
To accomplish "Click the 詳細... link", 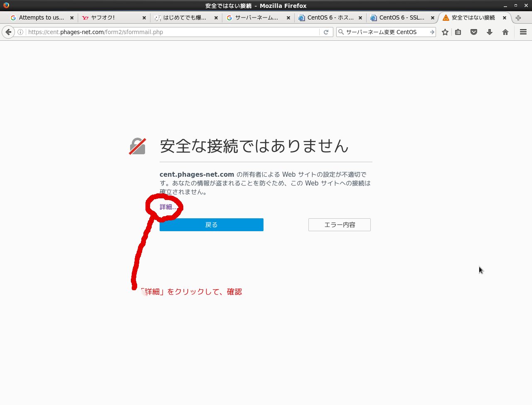I will click(168, 207).
